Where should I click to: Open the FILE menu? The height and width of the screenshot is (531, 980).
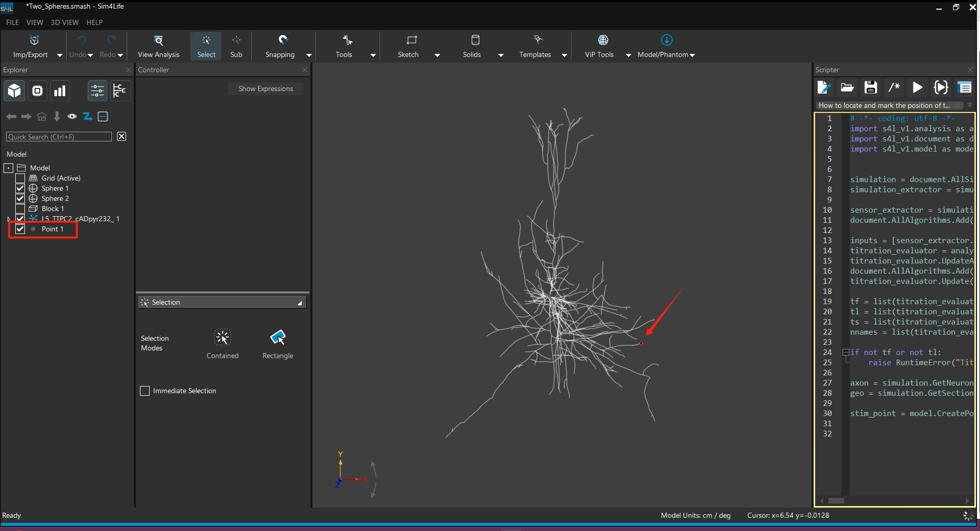coord(12,22)
